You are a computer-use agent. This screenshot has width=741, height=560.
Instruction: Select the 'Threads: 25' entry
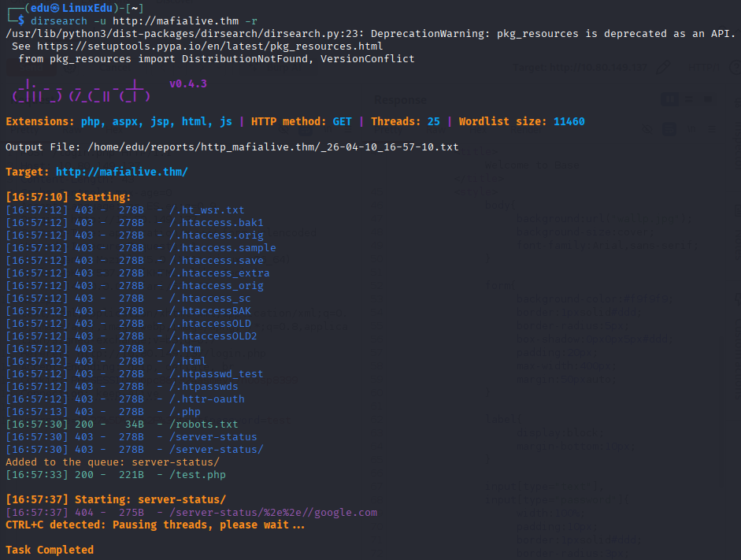click(x=405, y=121)
